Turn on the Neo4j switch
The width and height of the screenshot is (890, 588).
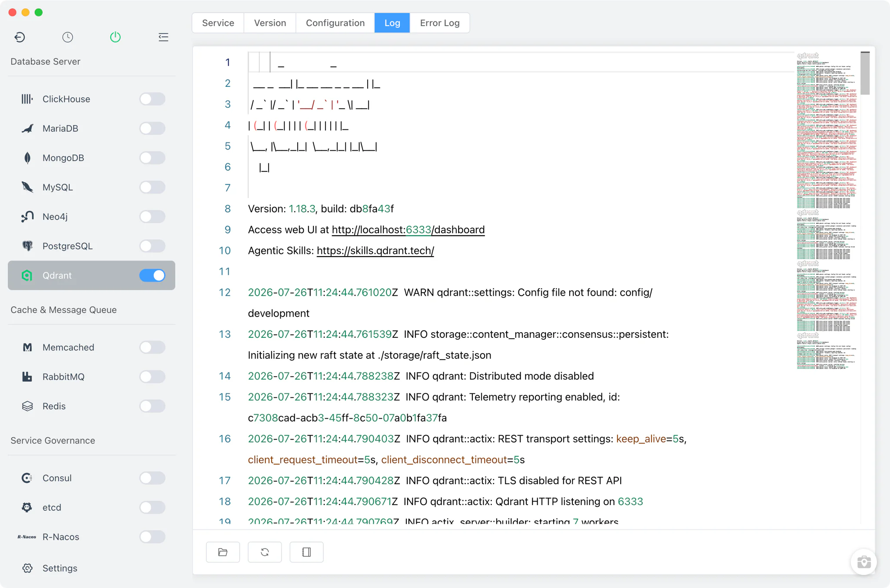pyautogui.click(x=152, y=217)
